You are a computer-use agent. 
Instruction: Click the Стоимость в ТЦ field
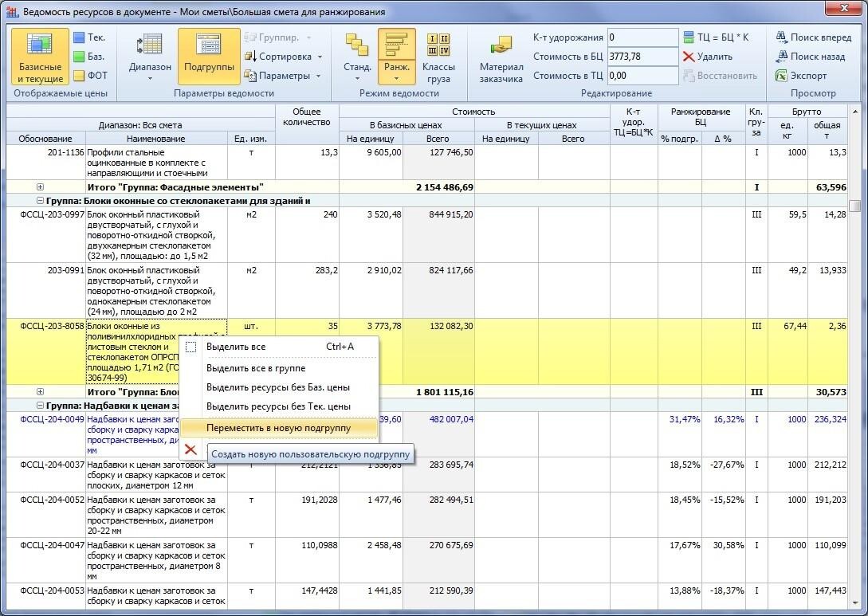(642, 75)
